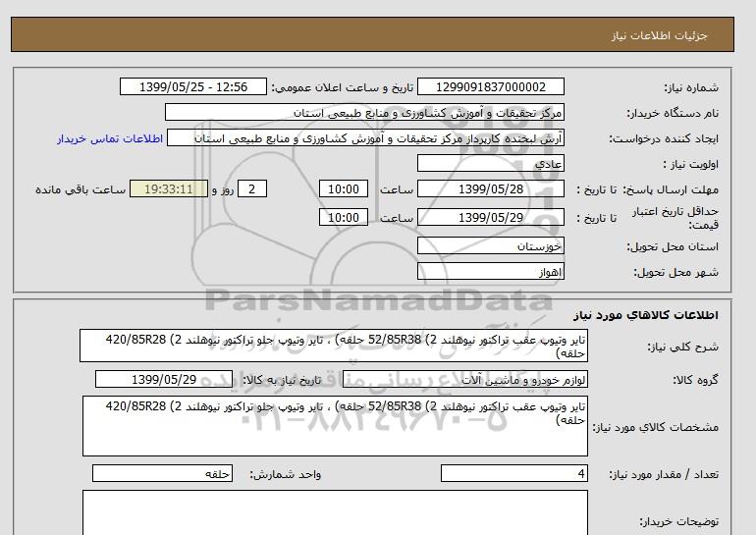Click buyer organization name field
This screenshot has height=535, width=756.
point(364,112)
